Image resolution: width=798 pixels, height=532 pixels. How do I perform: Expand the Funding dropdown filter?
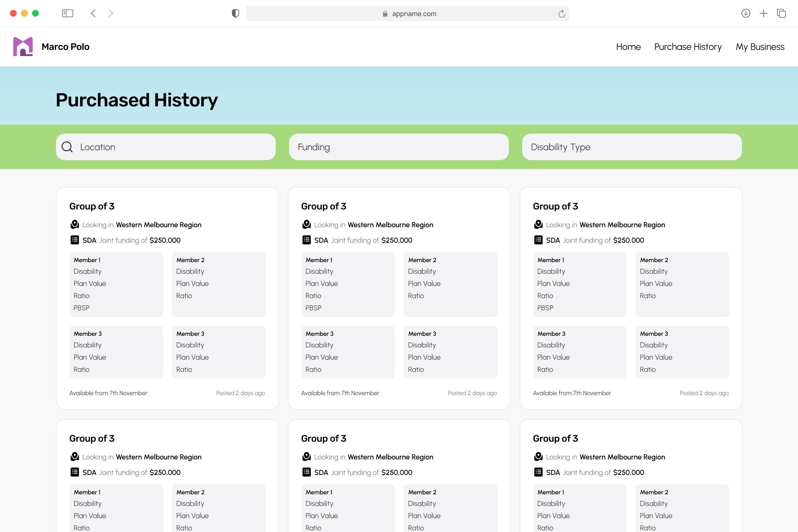[399, 147]
